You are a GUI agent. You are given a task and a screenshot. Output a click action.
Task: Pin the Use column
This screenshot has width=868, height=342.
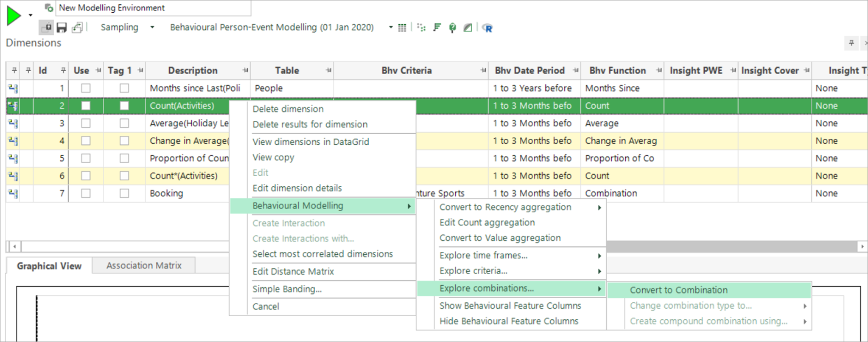pyautogui.click(x=98, y=71)
